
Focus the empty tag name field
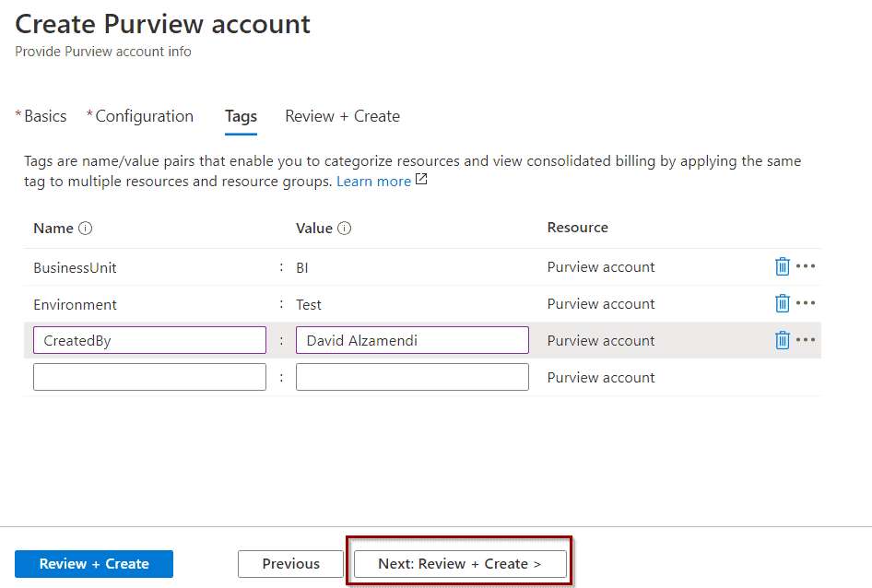149,377
